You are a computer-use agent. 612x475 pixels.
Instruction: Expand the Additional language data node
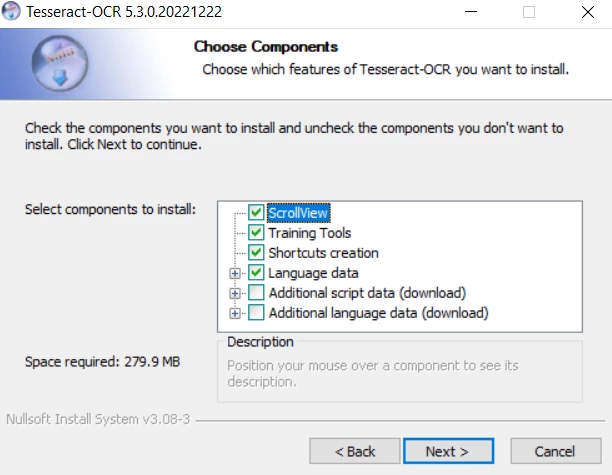pyautogui.click(x=235, y=313)
